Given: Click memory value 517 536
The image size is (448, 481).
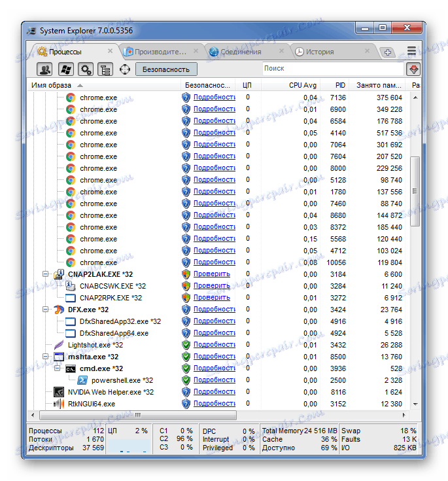Looking at the screenshot, I should [x=389, y=133].
